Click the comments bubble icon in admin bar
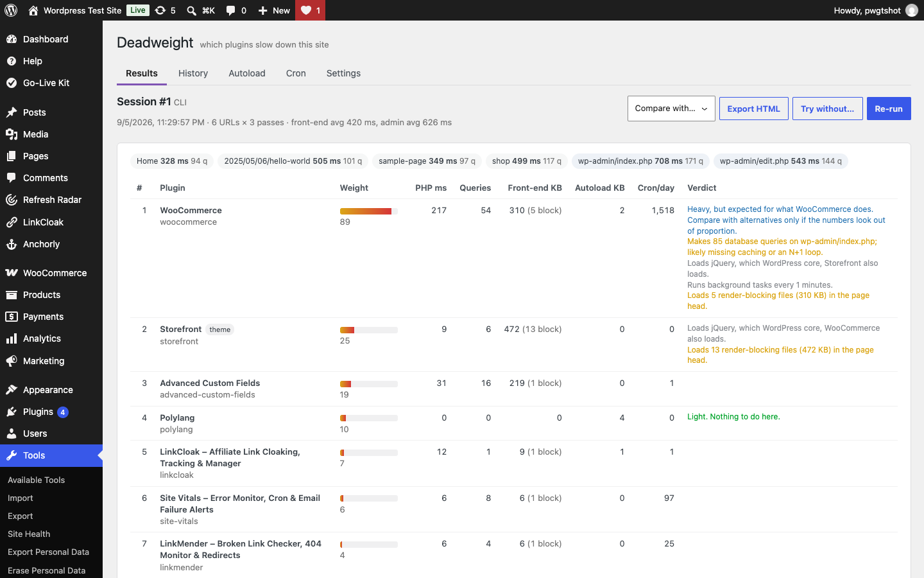Image resolution: width=924 pixels, height=578 pixels. (x=231, y=10)
